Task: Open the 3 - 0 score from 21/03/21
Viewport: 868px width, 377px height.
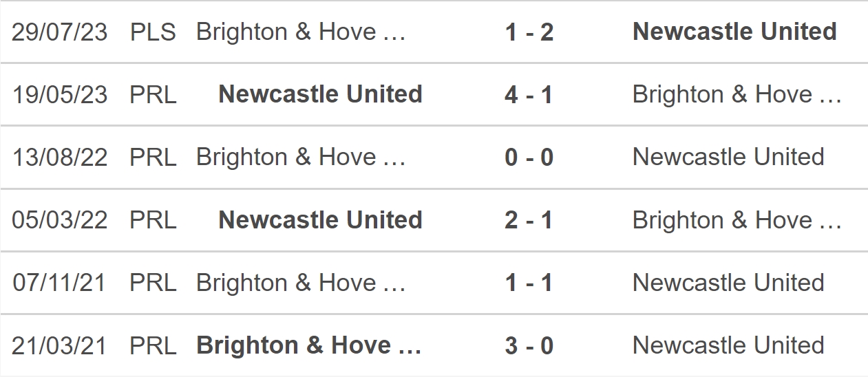Action: tap(529, 345)
